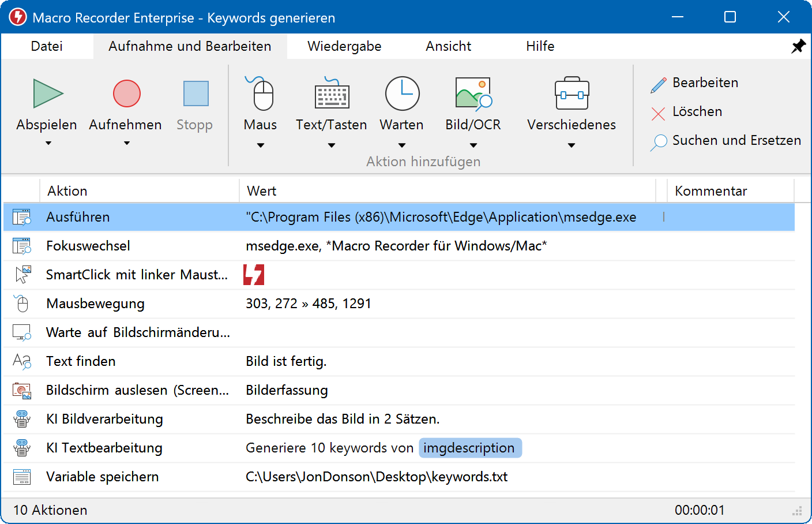Select the imgdescription variable tag
Screen dimensions: 812x524
pyautogui.click(x=469, y=448)
